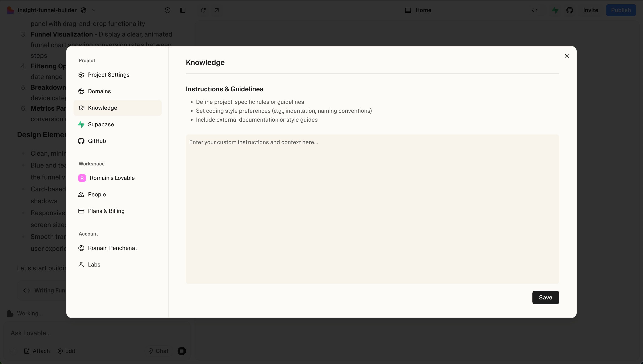Open preview in new tab arrow icon

tap(217, 10)
